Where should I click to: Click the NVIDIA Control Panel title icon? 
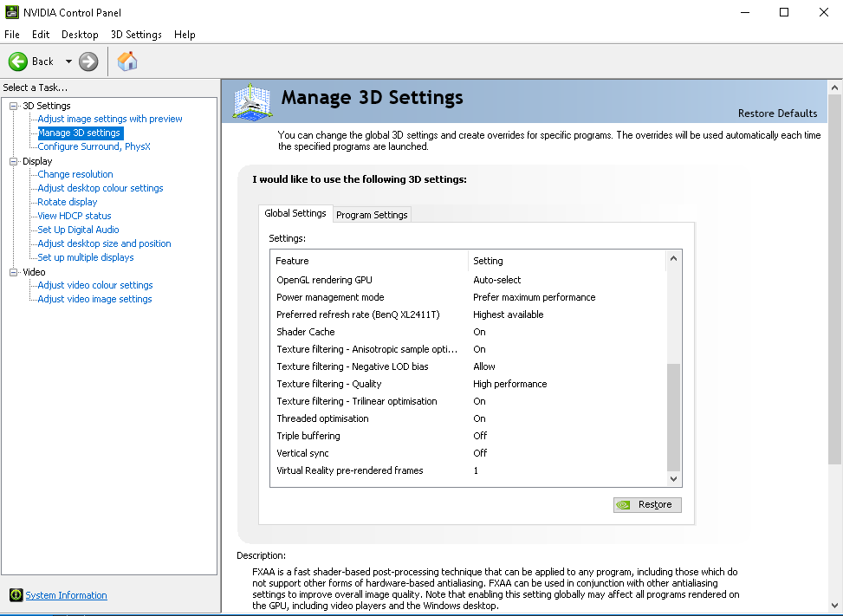click(11, 12)
